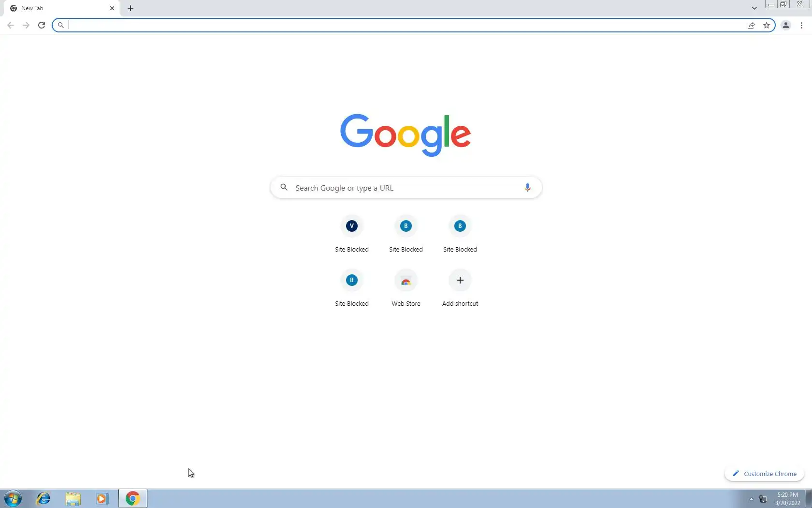
Task: Open the bottom-row Site Blocked shortcut
Action: click(x=352, y=288)
